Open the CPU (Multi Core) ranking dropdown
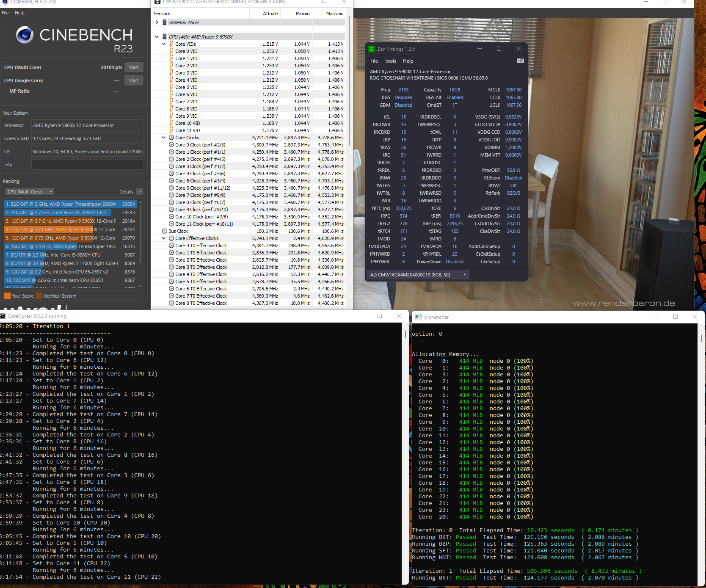The width and height of the screenshot is (706, 588). pyautogui.click(x=30, y=192)
